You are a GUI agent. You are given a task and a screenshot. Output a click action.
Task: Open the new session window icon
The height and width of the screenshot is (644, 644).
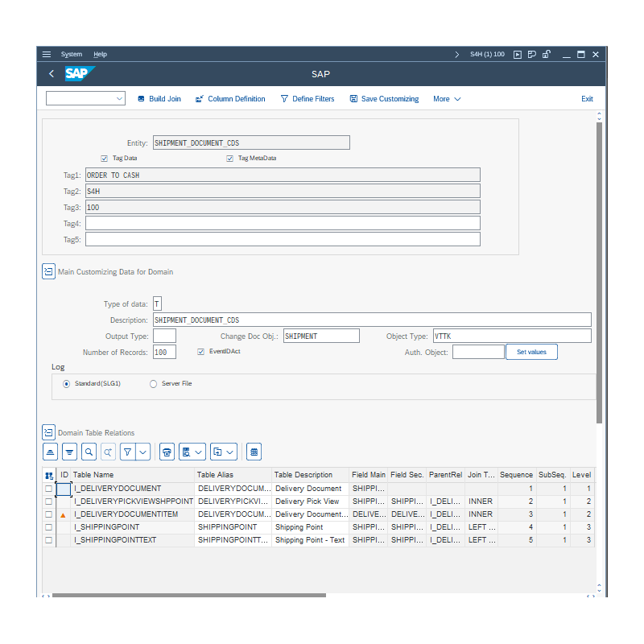tap(532, 54)
